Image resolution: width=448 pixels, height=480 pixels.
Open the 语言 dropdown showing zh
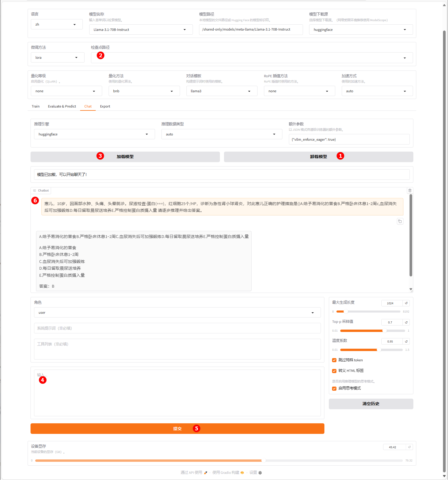pyautogui.click(x=56, y=24)
